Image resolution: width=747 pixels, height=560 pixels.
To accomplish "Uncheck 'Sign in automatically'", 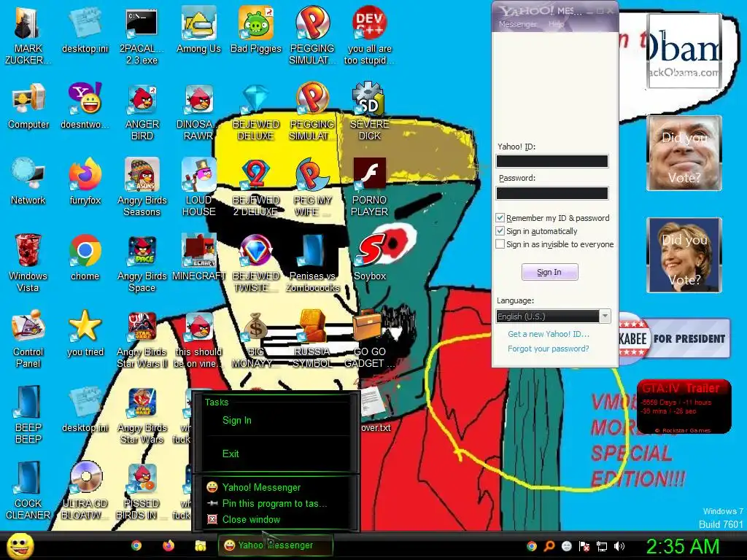I will tap(500, 231).
